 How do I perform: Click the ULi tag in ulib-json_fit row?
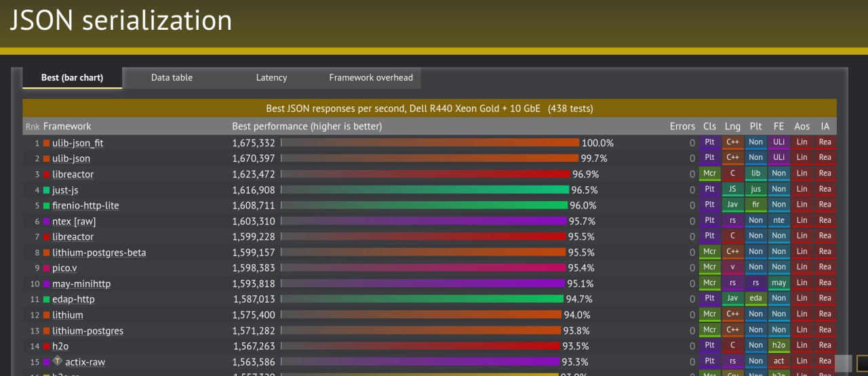(x=778, y=143)
